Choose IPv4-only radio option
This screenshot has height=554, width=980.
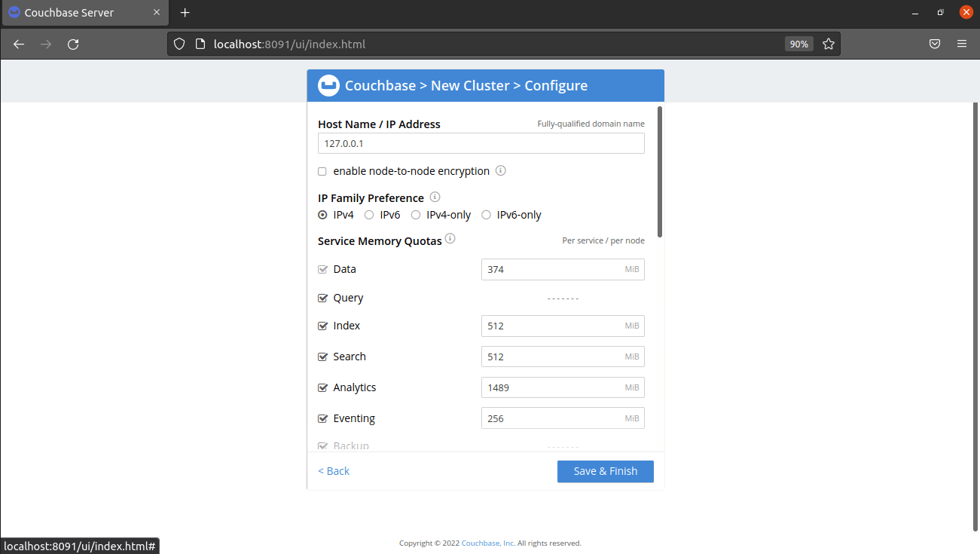click(416, 215)
